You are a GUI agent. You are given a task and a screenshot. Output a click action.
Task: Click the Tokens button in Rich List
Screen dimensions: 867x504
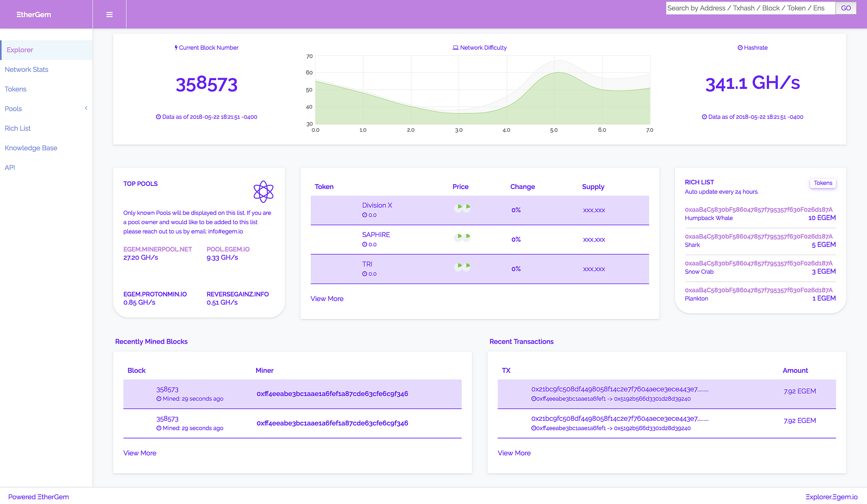tap(823, 183)
